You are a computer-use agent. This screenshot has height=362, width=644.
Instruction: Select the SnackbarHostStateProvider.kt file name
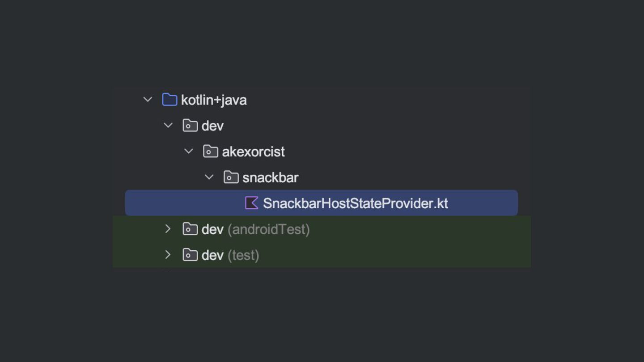point(355,203)
